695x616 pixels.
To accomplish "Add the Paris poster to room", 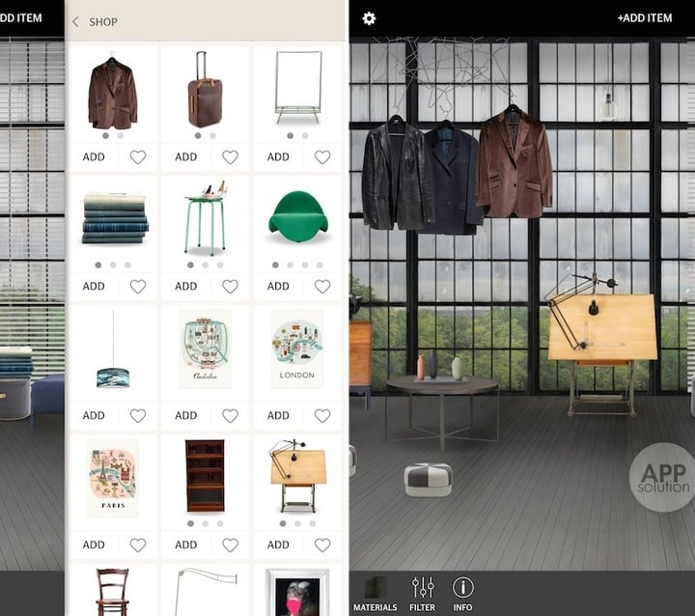I will (94, 545).
